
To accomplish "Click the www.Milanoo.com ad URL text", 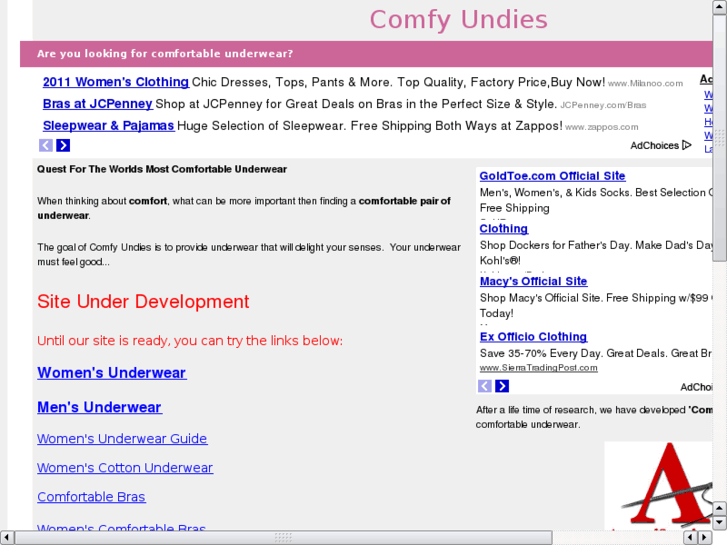I will click(645, 83).
